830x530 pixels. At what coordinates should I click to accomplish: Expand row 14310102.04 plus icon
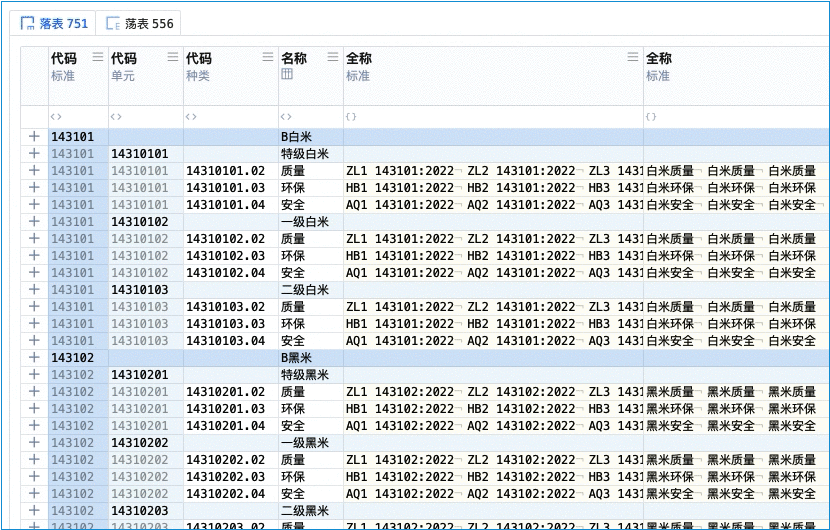coord(34,273)
